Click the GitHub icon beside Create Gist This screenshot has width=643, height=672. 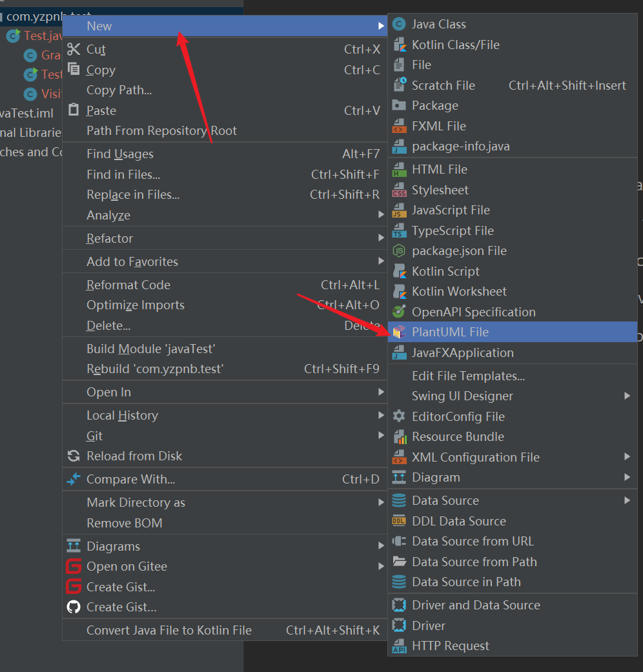click(74, 607)
